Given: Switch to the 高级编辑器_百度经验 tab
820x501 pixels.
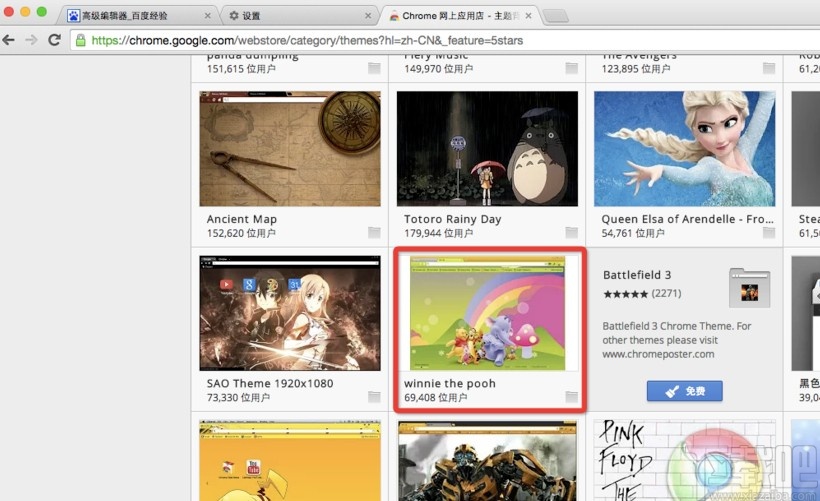Looking at the screenshot, I should pyautogui.click(x=139, y=16).
